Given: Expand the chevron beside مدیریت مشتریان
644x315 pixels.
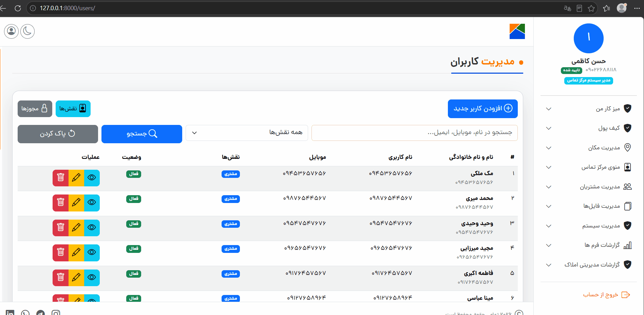Looking at the screenshot, I should (549, 187).
